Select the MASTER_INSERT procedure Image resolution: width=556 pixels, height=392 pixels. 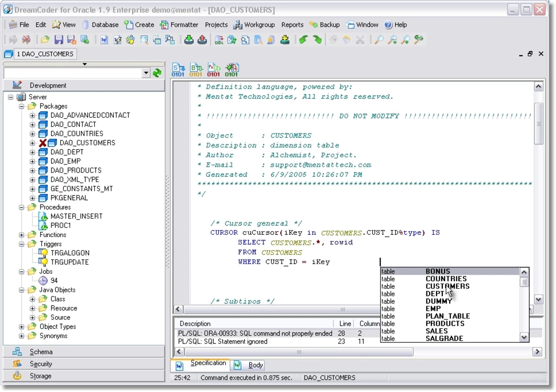[76, 216]
